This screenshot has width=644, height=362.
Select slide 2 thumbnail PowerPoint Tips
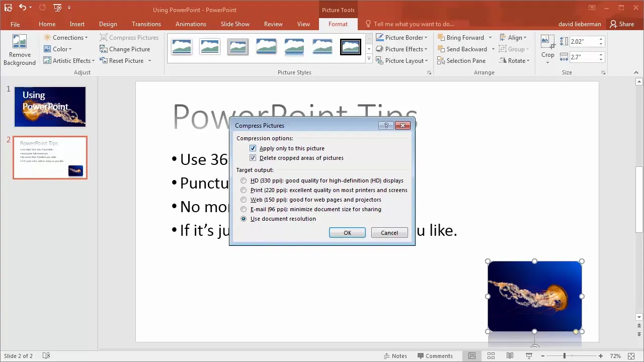(x=50, y=158)
